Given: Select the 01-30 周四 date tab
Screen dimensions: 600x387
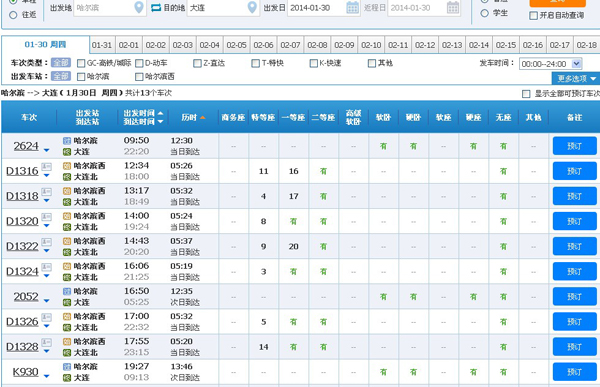Looking at the screenshot, I should 45,45.
